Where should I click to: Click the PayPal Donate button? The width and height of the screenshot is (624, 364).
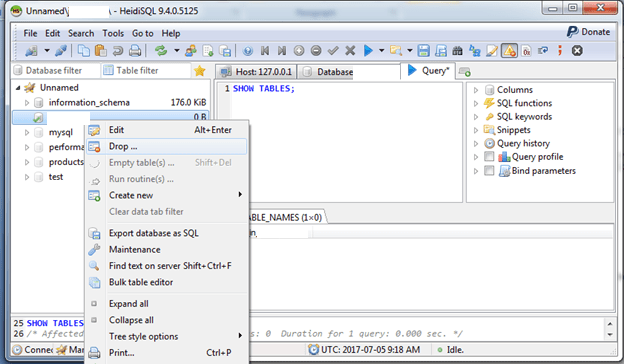click(589, 31)
